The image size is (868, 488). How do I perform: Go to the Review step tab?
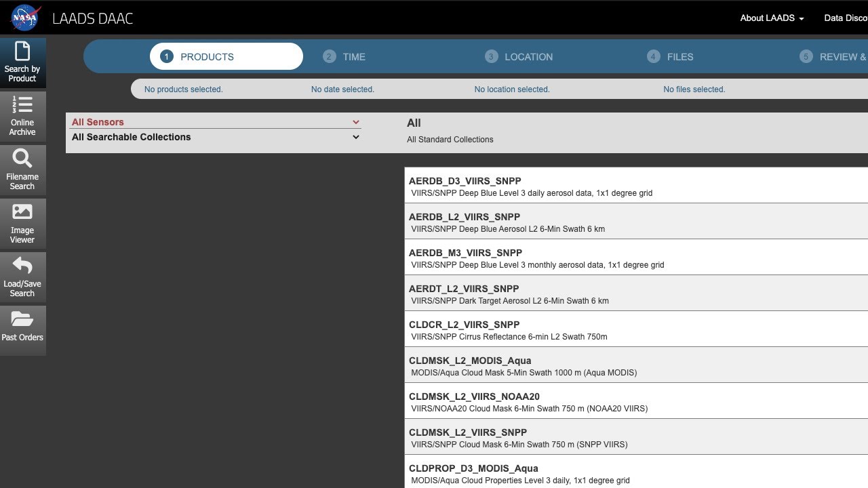[x=833, y=57]
